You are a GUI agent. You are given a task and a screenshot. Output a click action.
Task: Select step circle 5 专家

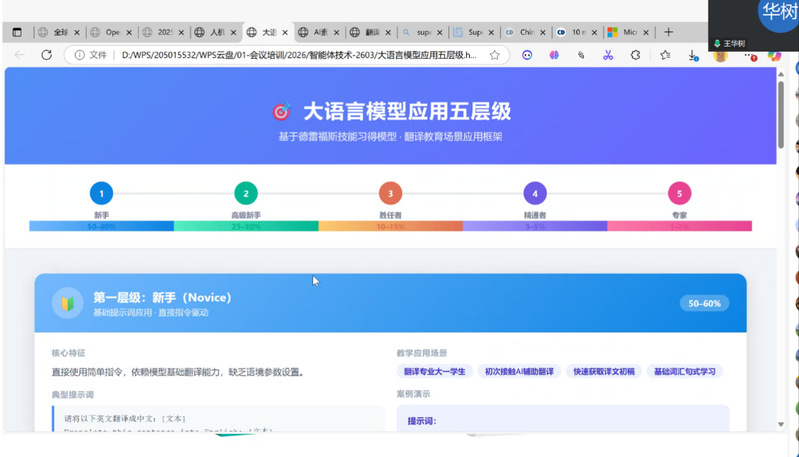[679, 194]
